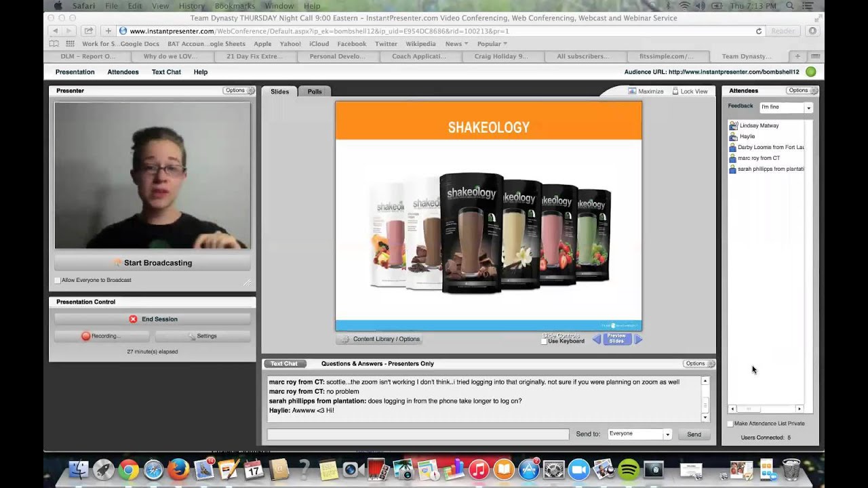Click the Start Broadcasting button

(153, 263)
